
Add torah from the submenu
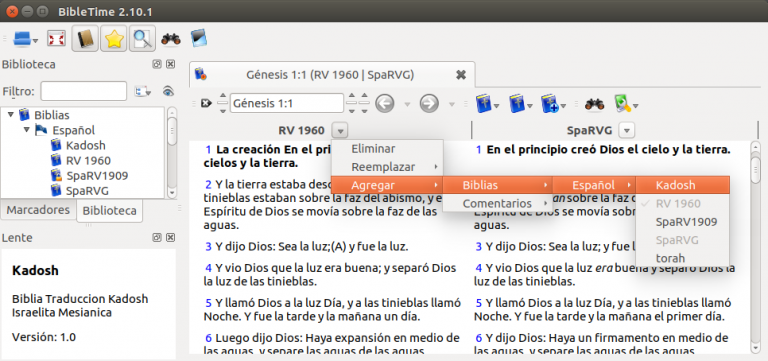[682, 258]
